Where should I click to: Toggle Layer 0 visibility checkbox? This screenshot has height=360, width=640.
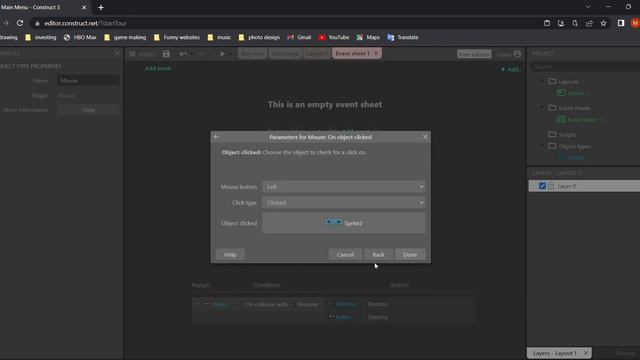point(542,186)
